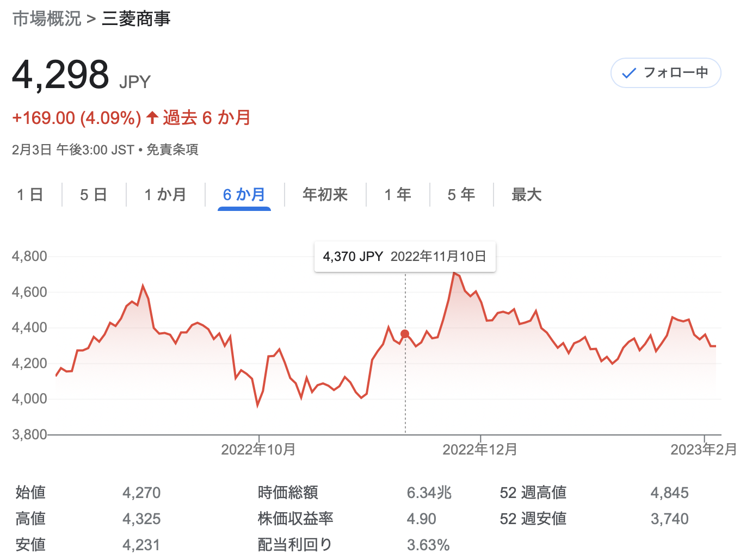Click the 始値 label
The height and width of the screenshot is (560, 740).
pyautogui.click(x=30, y=493)
